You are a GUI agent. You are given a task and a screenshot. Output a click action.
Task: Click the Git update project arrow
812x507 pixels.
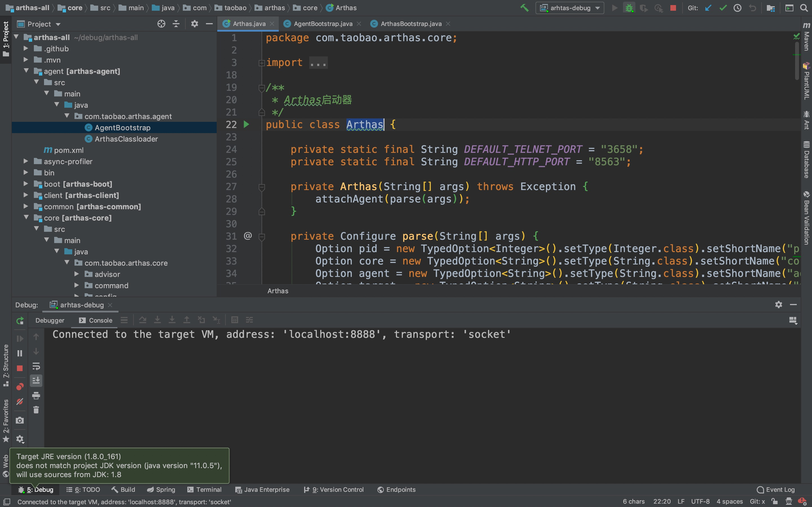708,8
